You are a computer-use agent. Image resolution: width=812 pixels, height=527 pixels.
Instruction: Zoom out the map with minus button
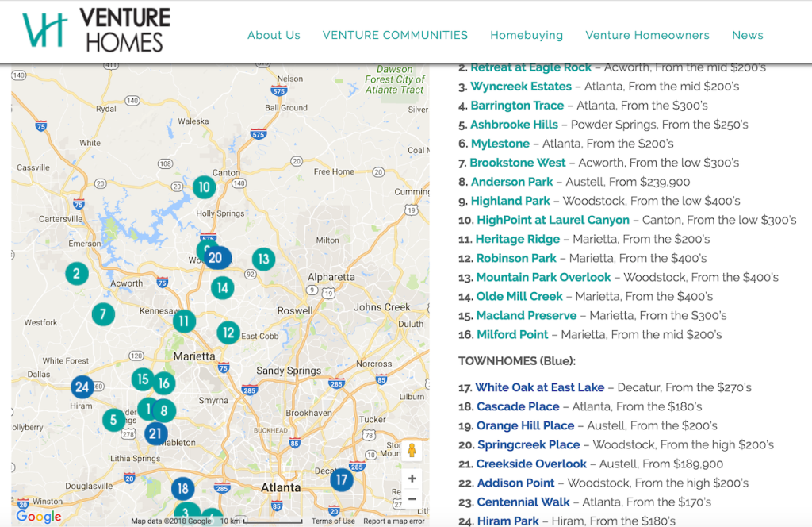tap(412, 499)
